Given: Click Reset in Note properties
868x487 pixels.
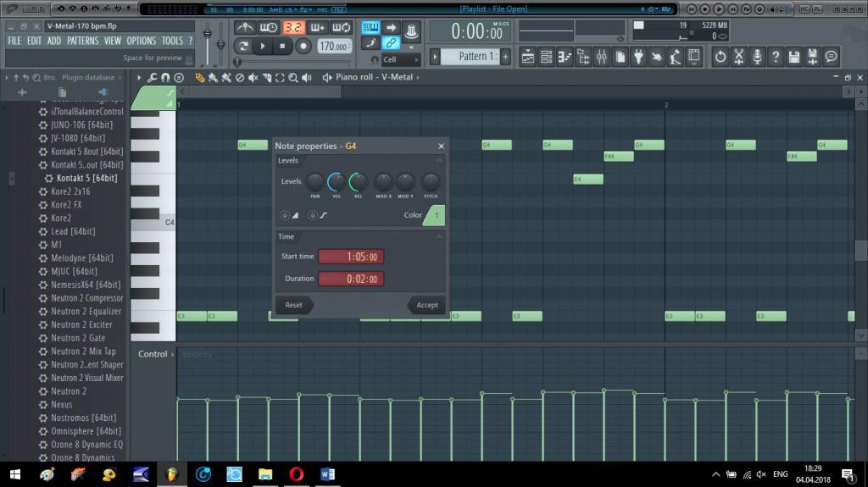Looking at the screenshot, I should pos(294,305).
